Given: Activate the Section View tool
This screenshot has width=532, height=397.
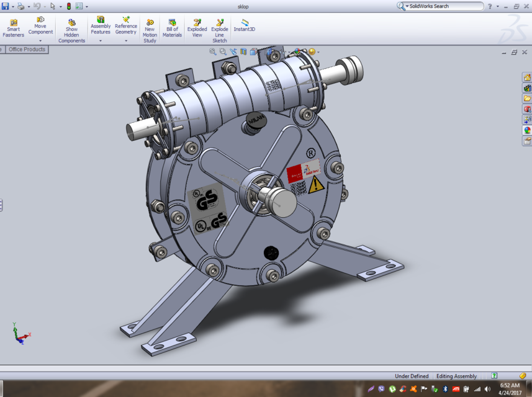Looking at the screenshot, I should 243,51.
